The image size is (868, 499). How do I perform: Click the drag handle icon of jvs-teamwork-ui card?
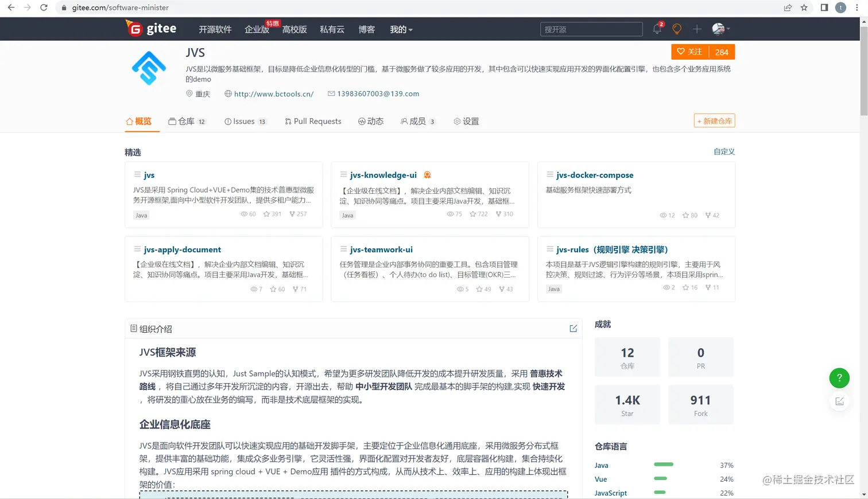[x=343, y=249]
